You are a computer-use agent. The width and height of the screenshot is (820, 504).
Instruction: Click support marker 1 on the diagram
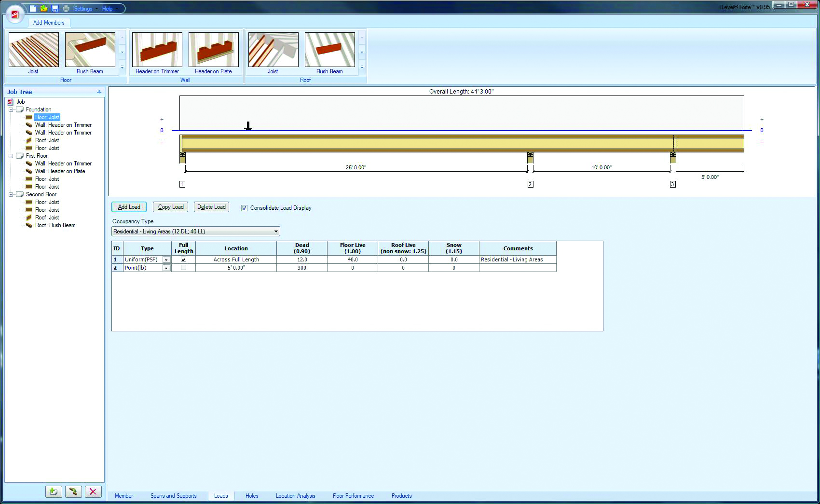[x=182, y=184]
